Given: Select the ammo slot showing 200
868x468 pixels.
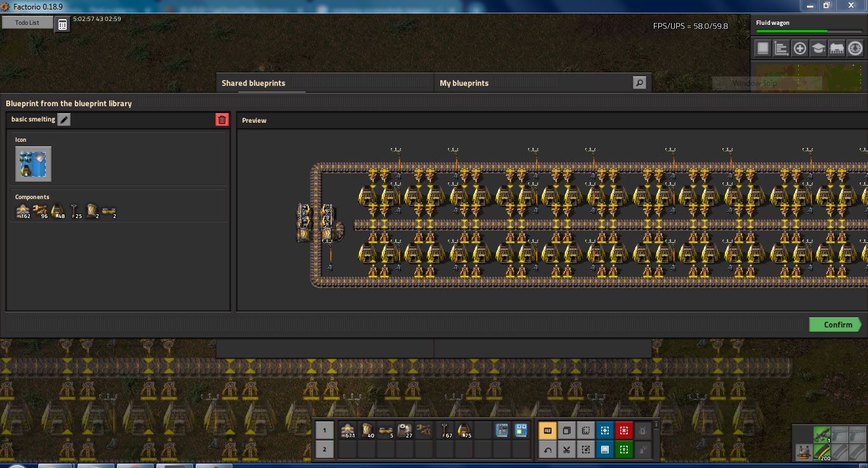Looking at the screenshot, I should click(x=822, y=452).
